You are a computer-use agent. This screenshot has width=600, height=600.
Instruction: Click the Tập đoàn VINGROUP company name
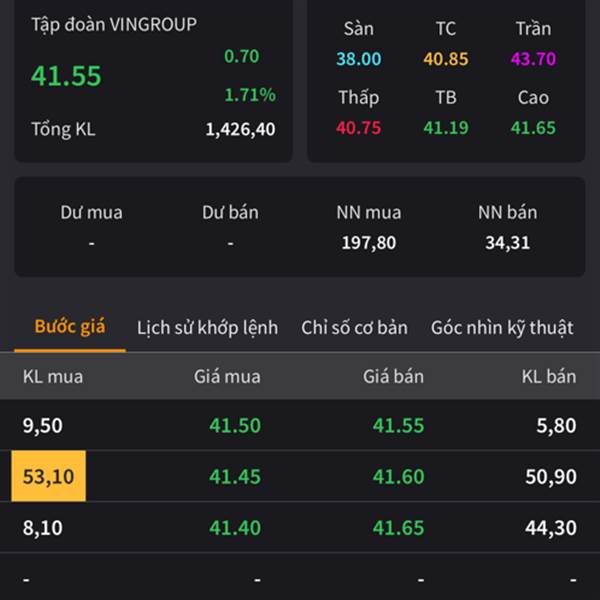[114, 24]
